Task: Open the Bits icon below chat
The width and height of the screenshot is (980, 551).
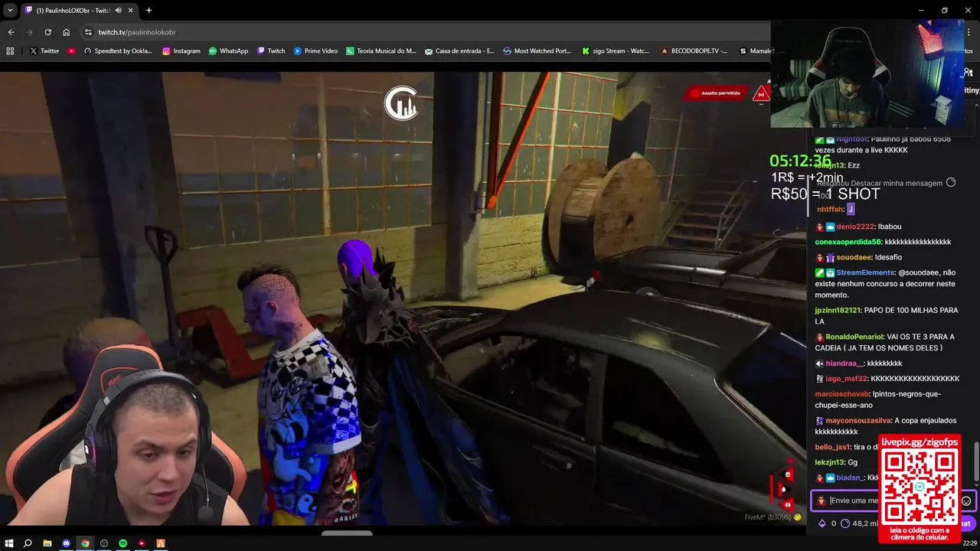Action: (822, 523)
